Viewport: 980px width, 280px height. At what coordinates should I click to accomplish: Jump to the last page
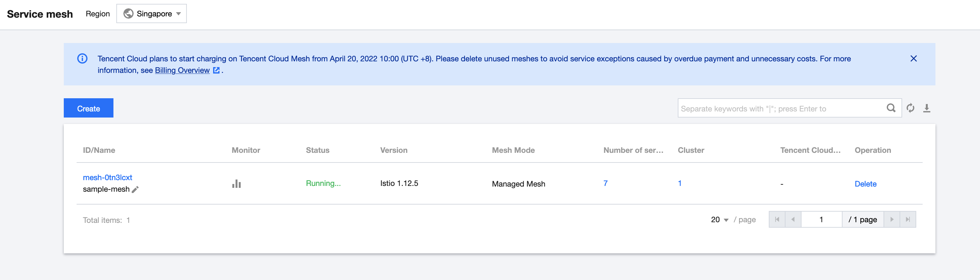908,219
